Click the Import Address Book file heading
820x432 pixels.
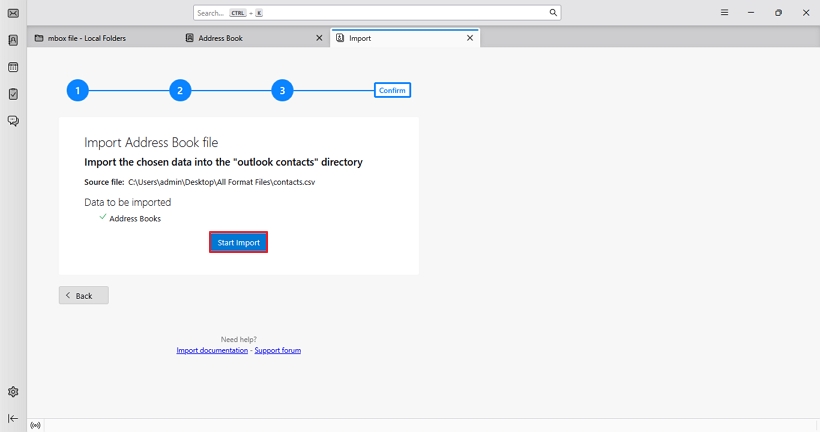tap(151, 142)
